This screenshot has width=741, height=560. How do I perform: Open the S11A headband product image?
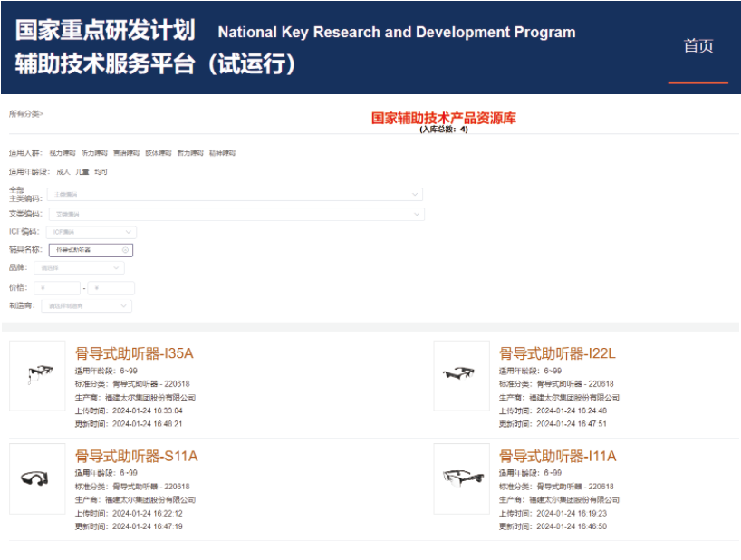38,478
